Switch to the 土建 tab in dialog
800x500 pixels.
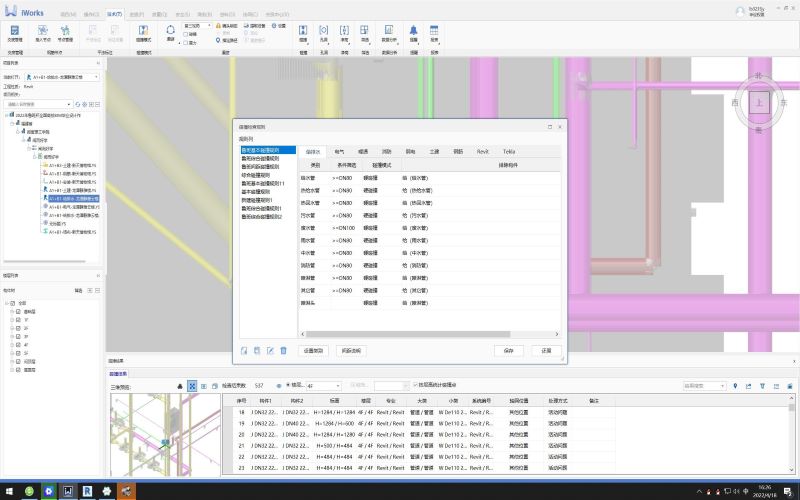[434, 152]
